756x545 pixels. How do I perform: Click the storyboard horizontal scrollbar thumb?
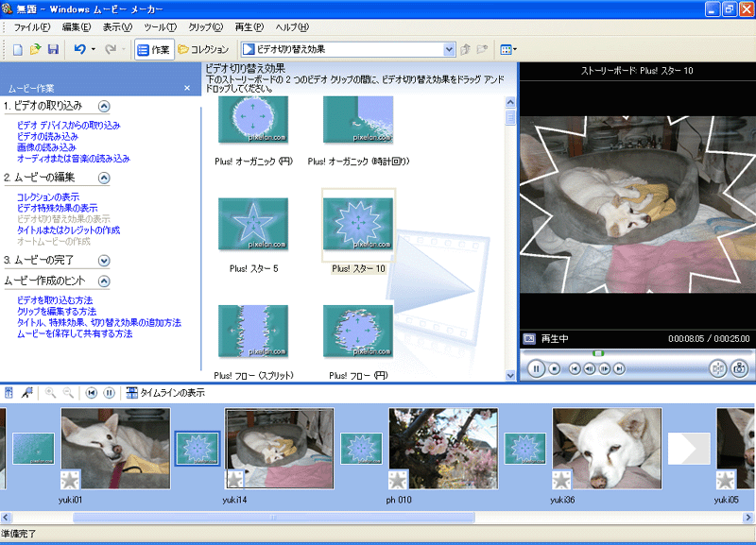pyautogui.click(x=273, y=518)
